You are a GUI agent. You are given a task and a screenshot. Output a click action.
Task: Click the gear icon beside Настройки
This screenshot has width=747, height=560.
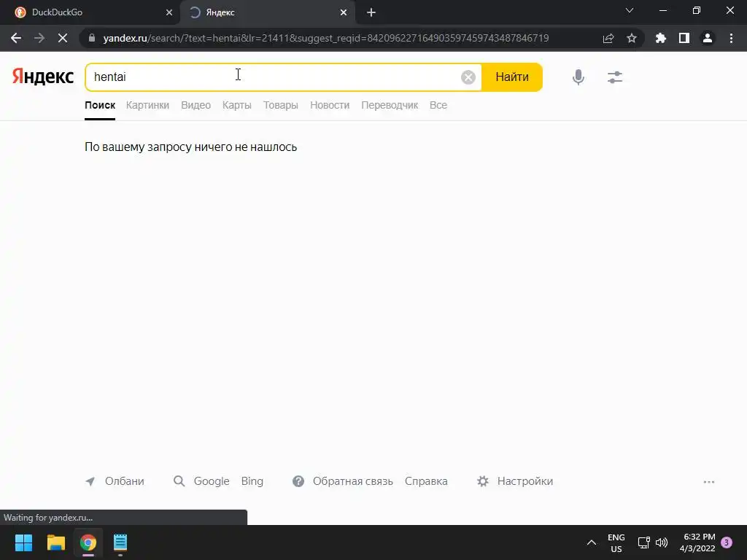[483, 481]
